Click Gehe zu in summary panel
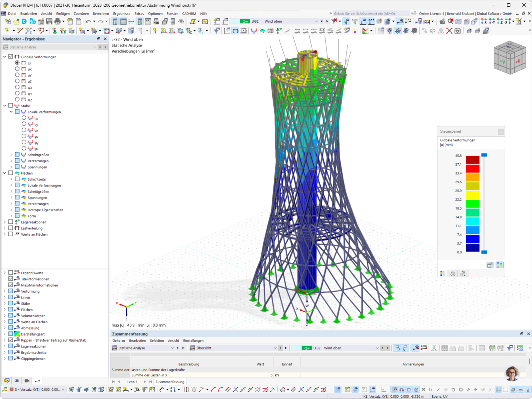Image resolution: width=532 pixels, height=399 pixels. [x=119, y=340]
